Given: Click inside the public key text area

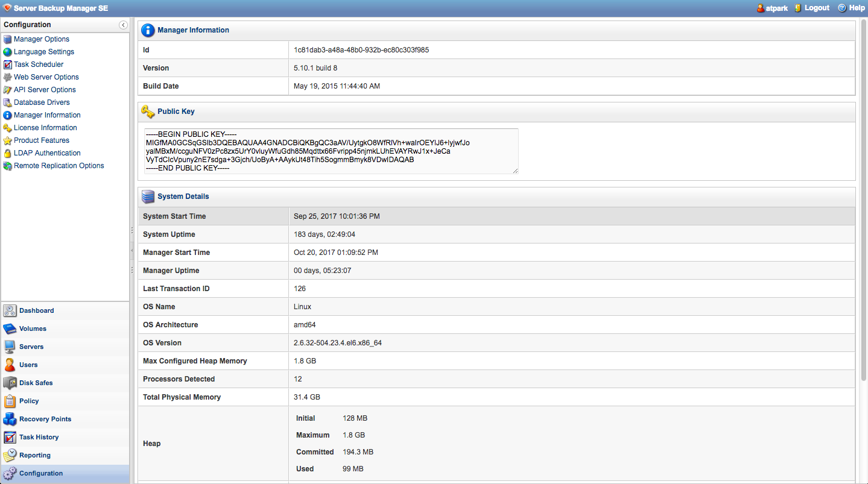Looking at the screenshot, I should tap(331, 151).
